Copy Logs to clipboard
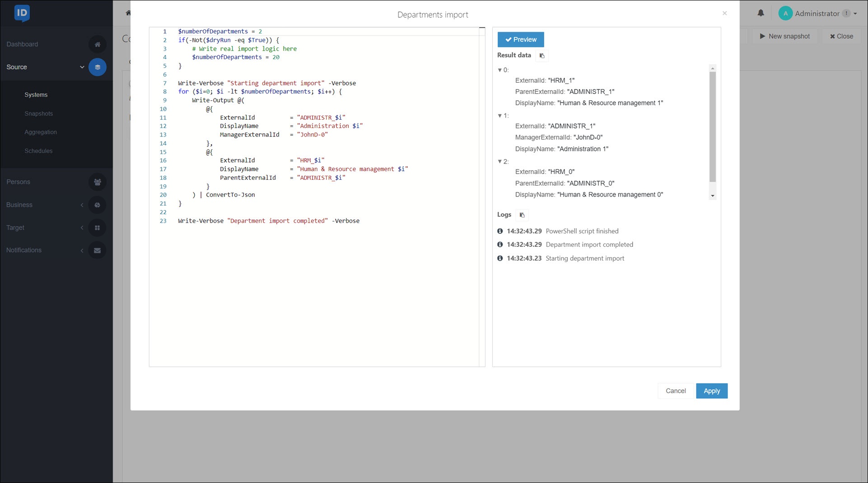868x483 pixels. tap(522, 215)
